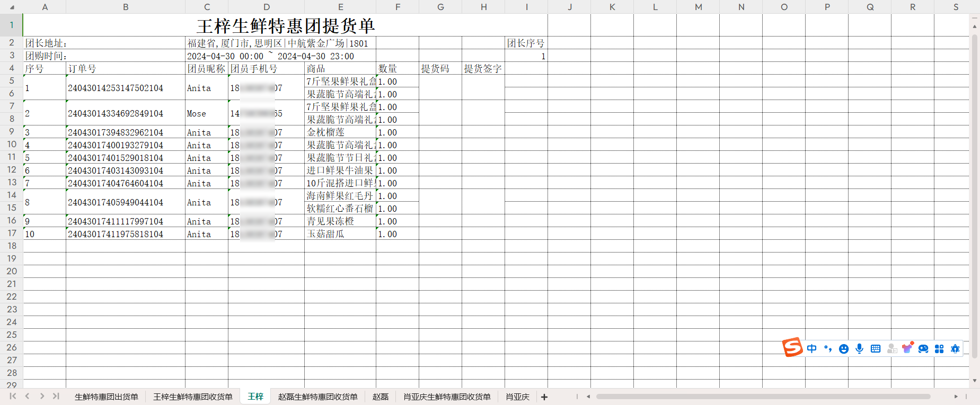Switch to the 生鲜特惠团出货单 sheet tab

pos(106,397)
